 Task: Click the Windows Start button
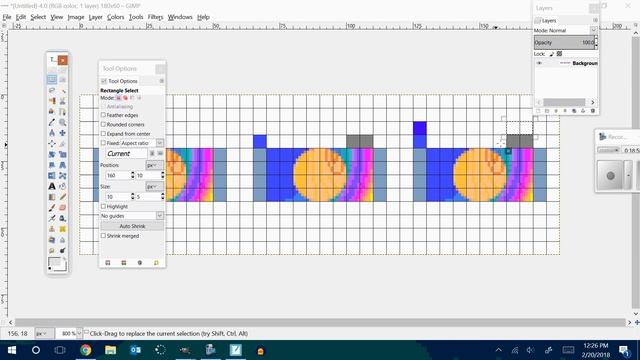11,350
